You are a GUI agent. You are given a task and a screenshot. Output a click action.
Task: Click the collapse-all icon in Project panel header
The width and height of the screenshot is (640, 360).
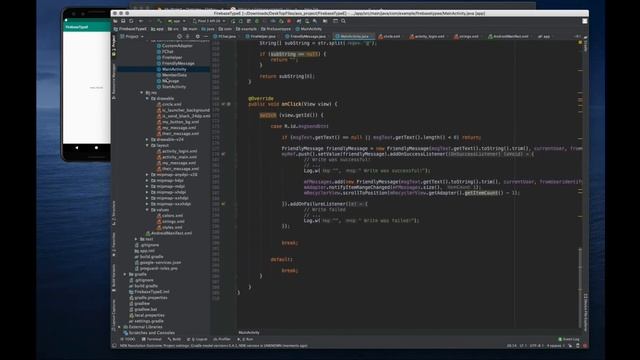tap(188, 36)
